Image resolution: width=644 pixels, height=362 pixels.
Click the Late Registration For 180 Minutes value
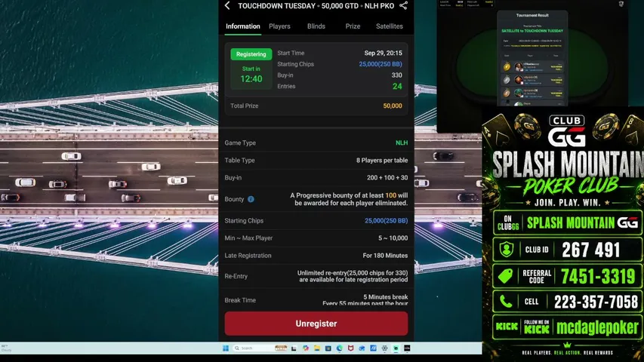point(385,256)
